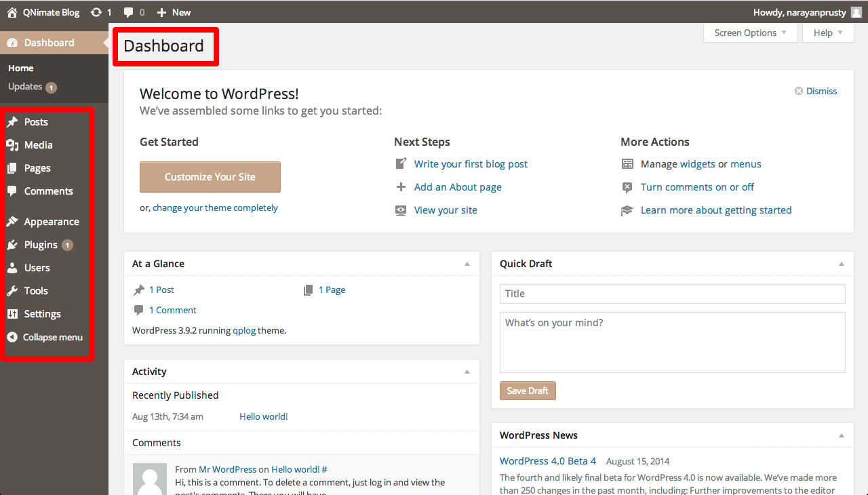Click the pushpin icon beside 1 Post
Screen dimensions: 868x495
[139, 290]
